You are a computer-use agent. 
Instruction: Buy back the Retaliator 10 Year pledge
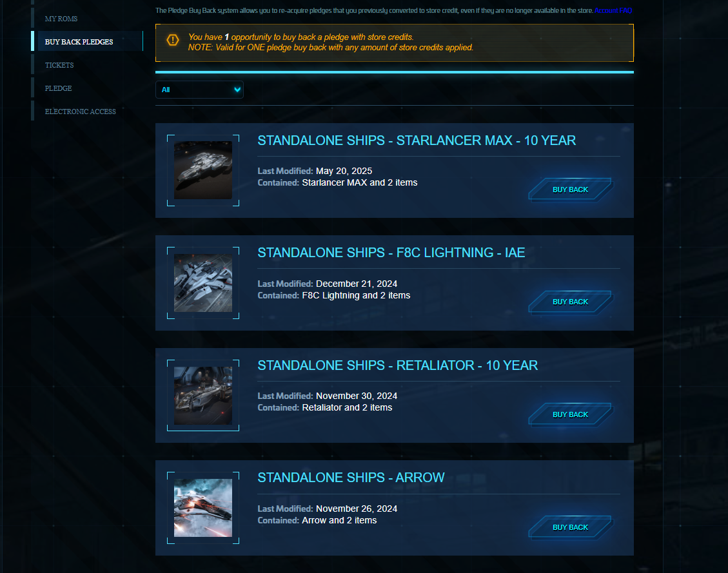coord(571,415)
